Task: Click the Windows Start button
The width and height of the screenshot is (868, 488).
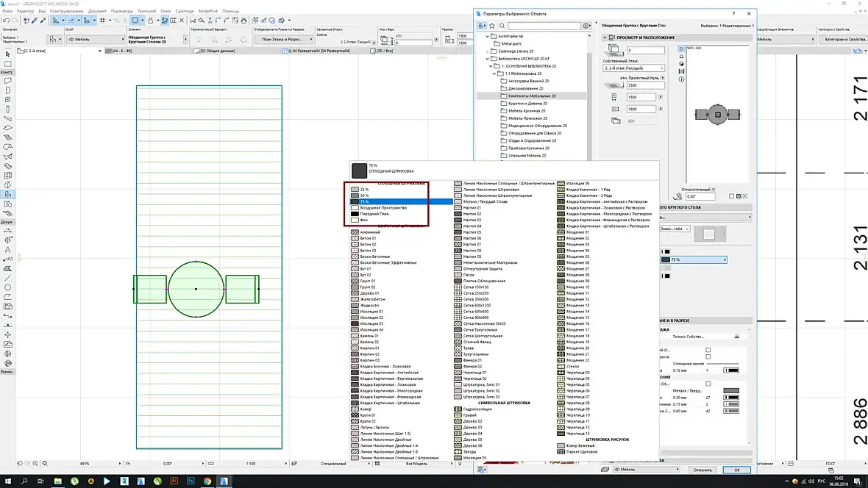Action: click(x=7, y=481)
